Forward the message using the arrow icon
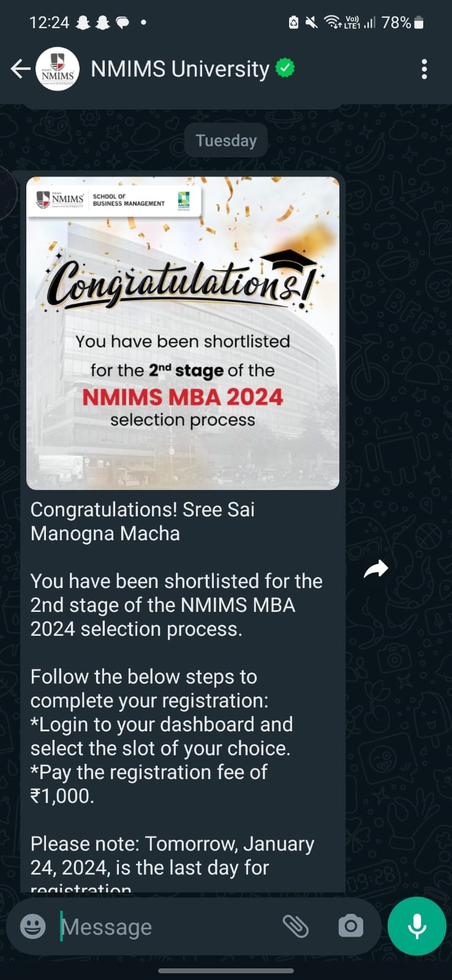This screenshot has height=980, width=452. point(375,569)
